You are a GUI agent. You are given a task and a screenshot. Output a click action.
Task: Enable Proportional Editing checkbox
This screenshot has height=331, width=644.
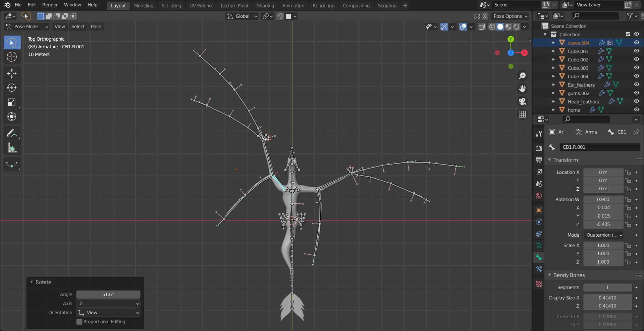[79, 322]
